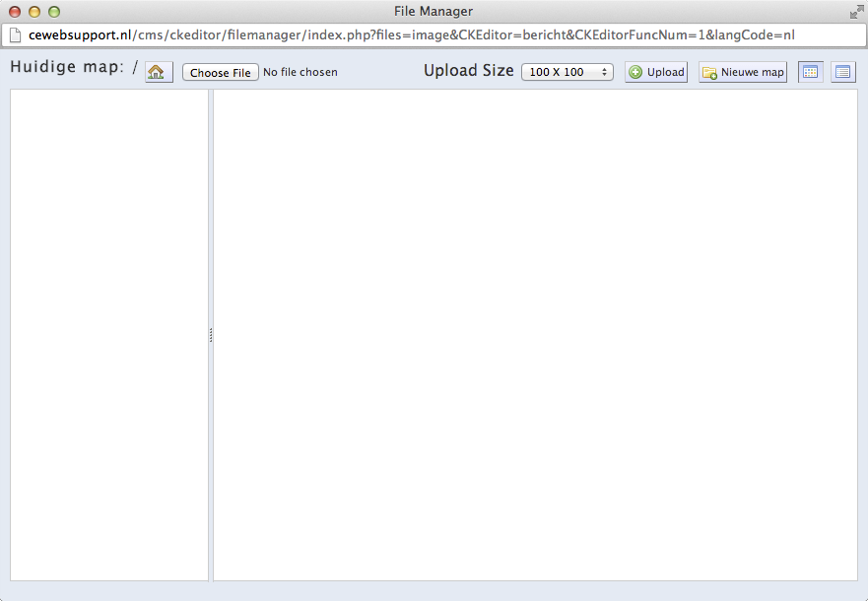
Task: Click the Nieuwe map label text
Action: coord(752,72)
